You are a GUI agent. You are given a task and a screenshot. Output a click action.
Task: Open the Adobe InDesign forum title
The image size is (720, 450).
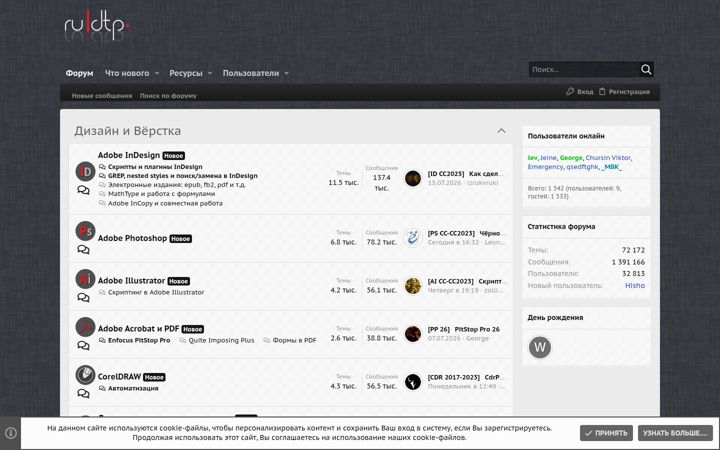(x=129, y=155)
